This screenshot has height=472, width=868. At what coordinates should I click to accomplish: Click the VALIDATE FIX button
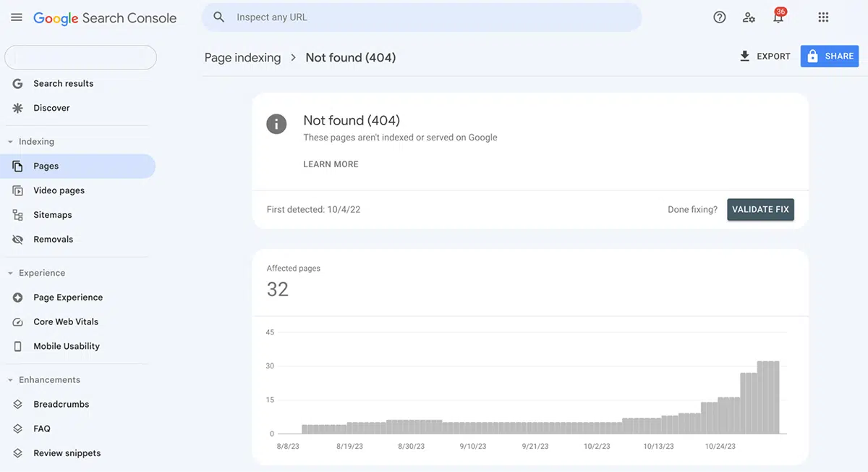760,209
